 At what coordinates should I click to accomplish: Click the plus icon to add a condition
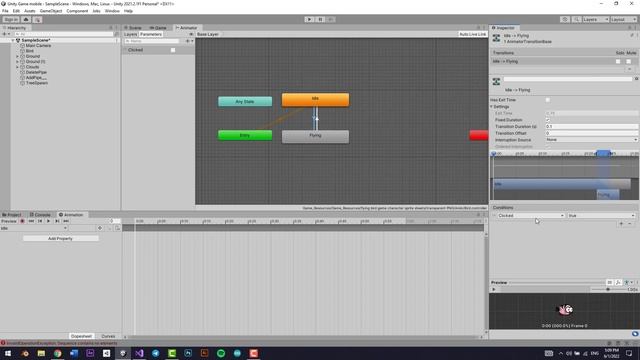tap(621, 224)
